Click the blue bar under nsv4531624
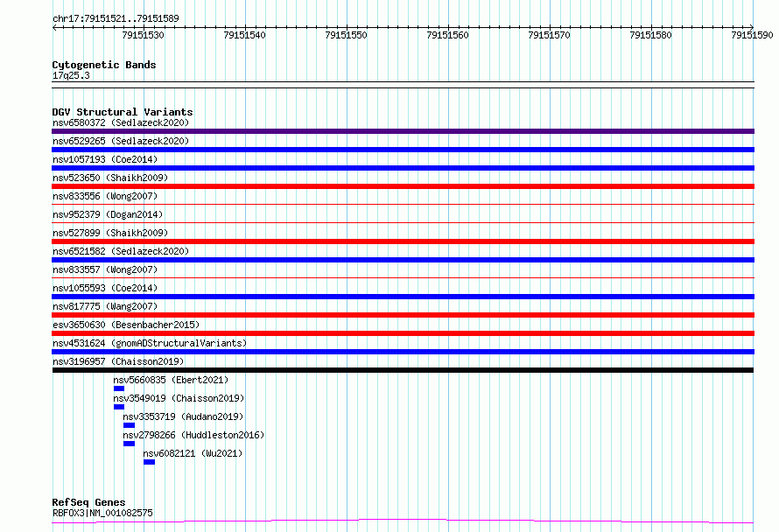779x532 pixels. pos(403,352)
